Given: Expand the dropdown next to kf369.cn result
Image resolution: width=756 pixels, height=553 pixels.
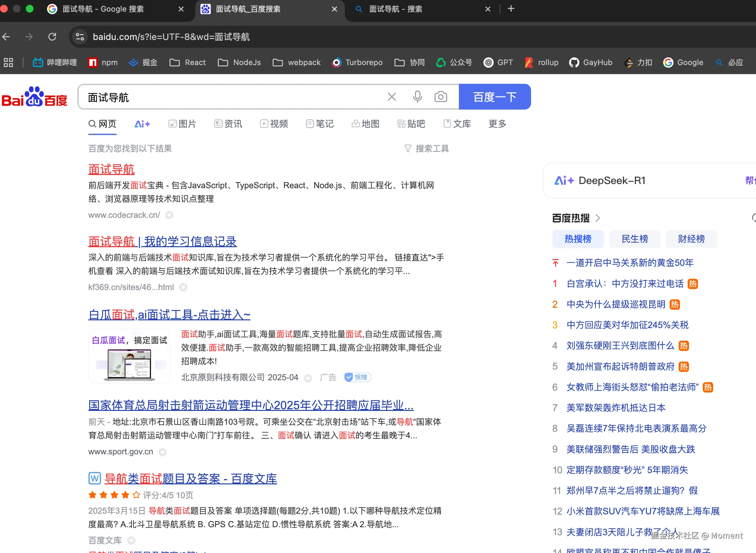Looking at the screenshot, I should coord(183,287).
